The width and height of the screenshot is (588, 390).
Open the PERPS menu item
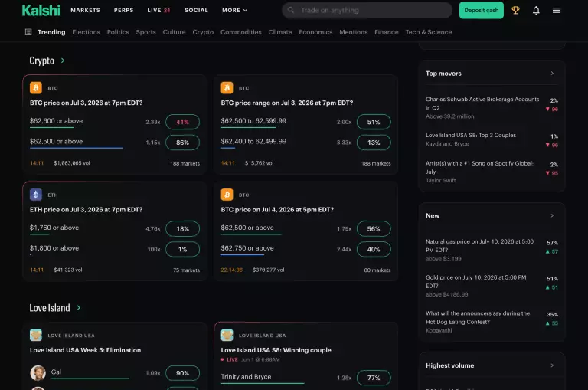pyautogui.click(x=124, y=11)
